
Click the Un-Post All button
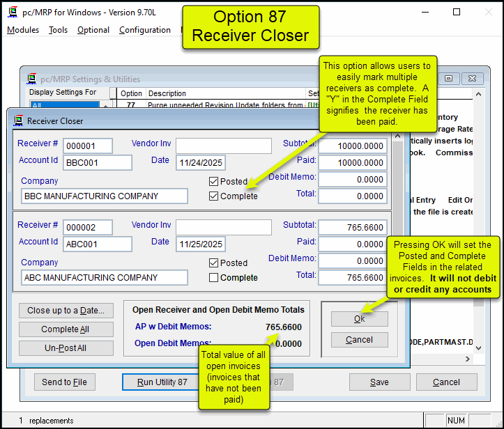click(66, 348)
